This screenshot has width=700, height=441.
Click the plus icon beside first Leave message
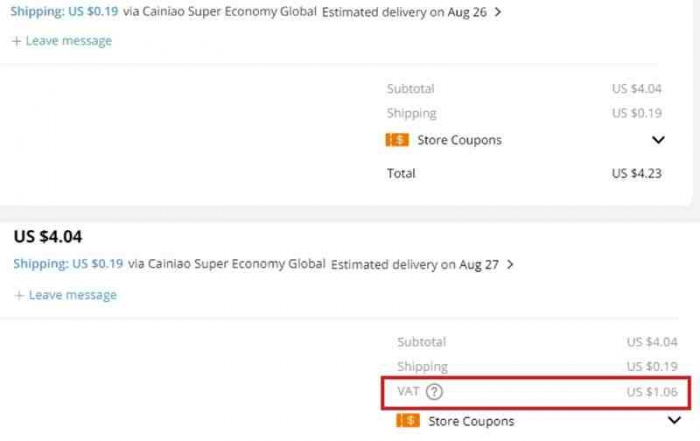point(17,41)
